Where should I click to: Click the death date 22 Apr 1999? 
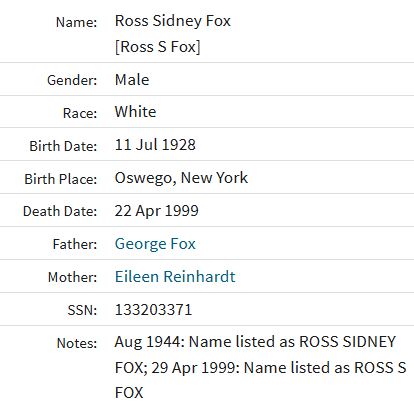pyautogui.click(x=157, y=211)
